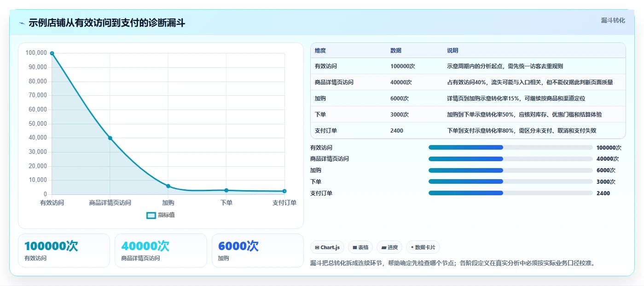Viewport: 644px width, 286px height.
Task: Click the chart data point for 商品详情页访问
Action: [x=110, y=138]
